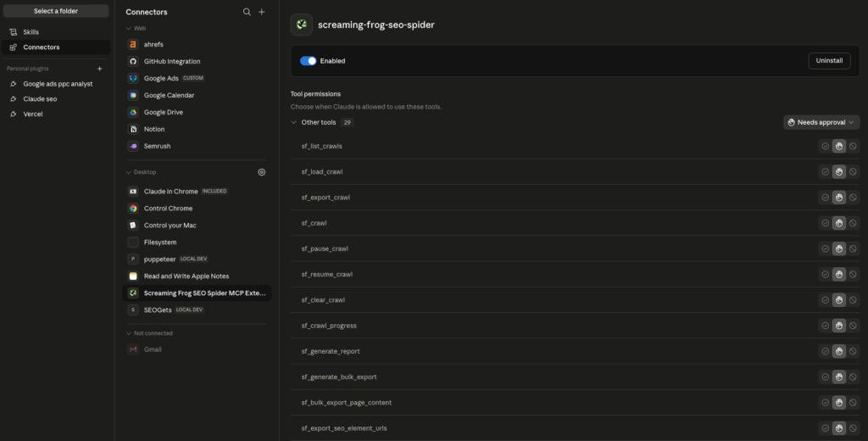Click the Screaming Frog list icon
The width and height of the screenshot is (868, 441).
coord(133,293)
